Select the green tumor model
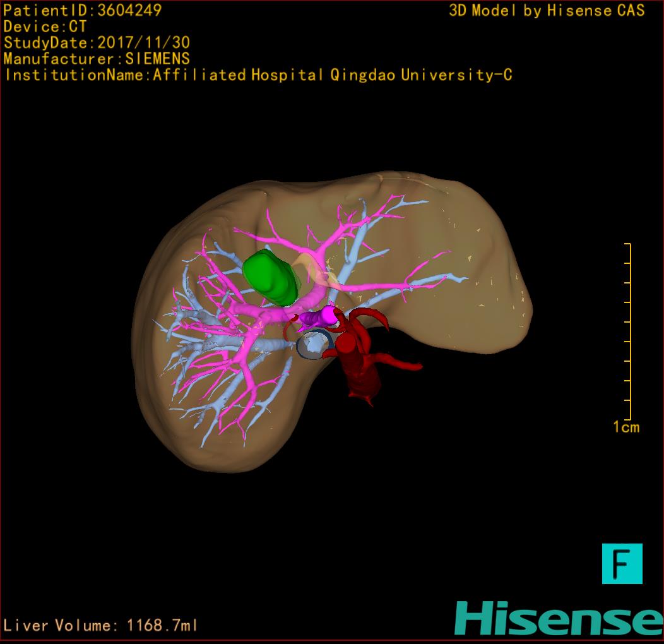Image resolution: width=664 pixels, height=644 pixels. 270,277
